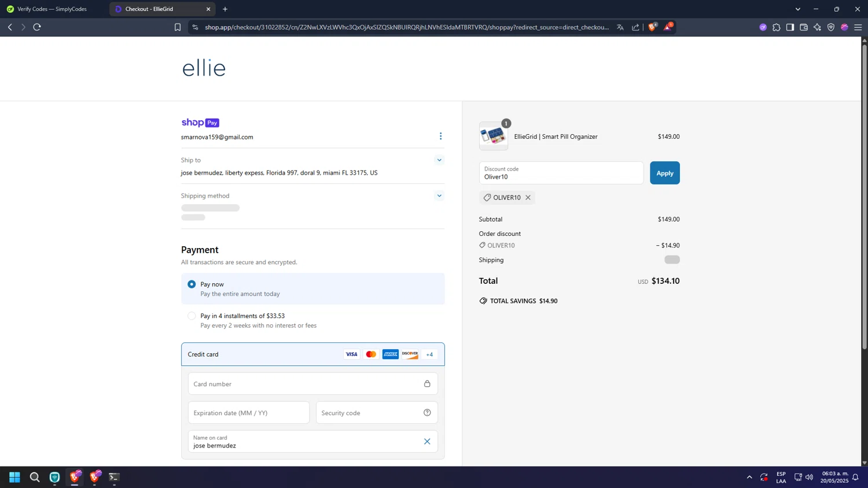Open the browser hamburger menu
This screenshot has width=868, height=488.
(x=858, y=27)
